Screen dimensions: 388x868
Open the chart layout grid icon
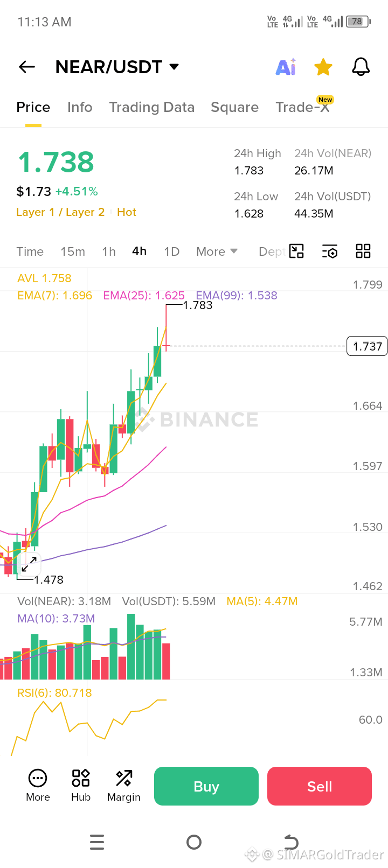[x=363, y=251]
